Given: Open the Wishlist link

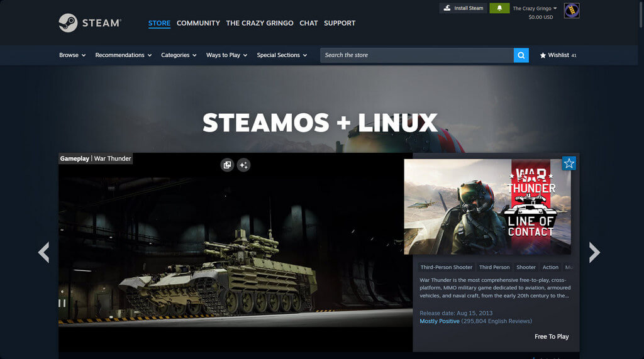Looking at the screenshot, I should 558,55.
